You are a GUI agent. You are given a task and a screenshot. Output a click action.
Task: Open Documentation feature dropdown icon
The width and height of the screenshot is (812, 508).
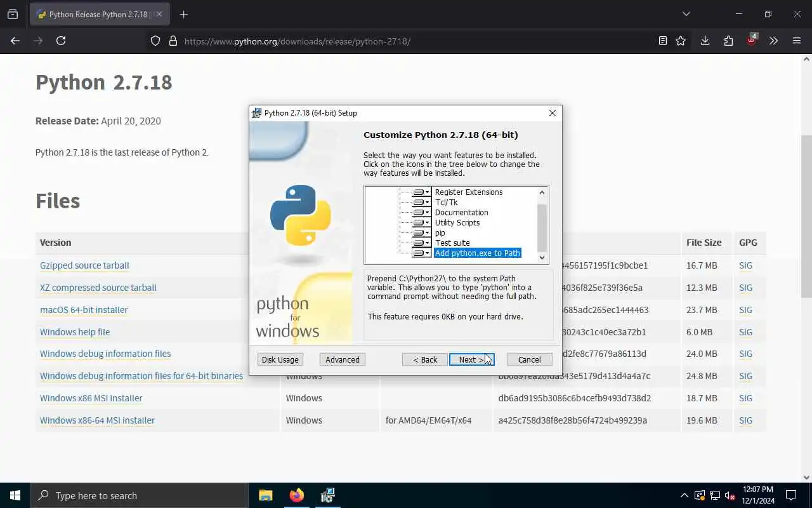tap(421, 212)
